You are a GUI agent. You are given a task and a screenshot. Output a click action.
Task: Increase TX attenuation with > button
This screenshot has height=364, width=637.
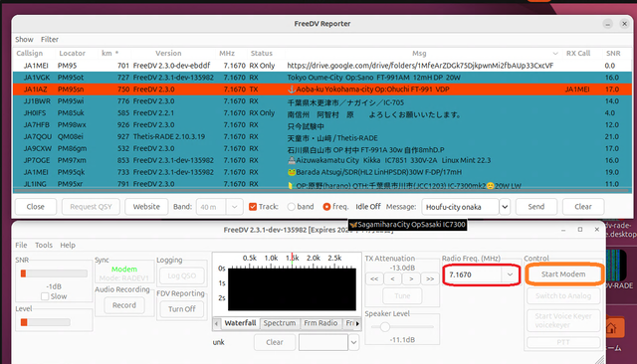[x=411, y=278]
